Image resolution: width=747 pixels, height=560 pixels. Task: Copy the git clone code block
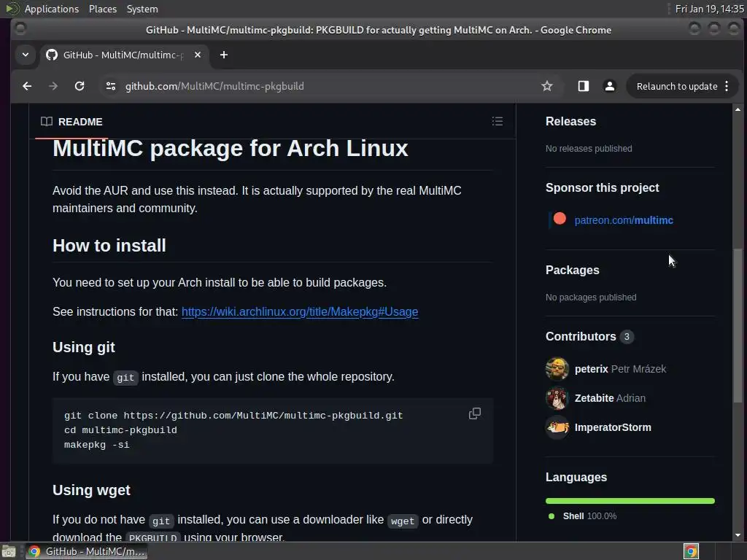474,414
